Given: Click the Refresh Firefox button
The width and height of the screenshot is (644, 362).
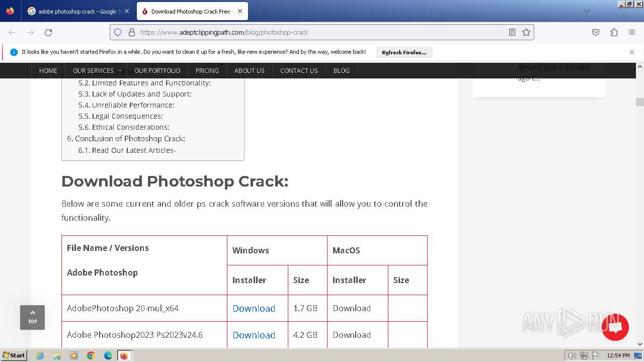Looking at the screenshot, I should point(404,52).
